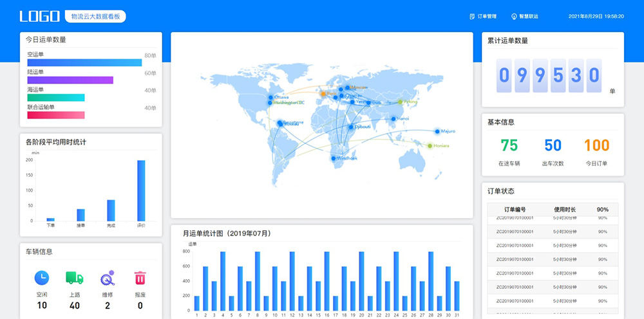The height and width of the screenshot is (319, 644).
Task: Click the 车辆信息 panel title
Action: tap(39, 251)
